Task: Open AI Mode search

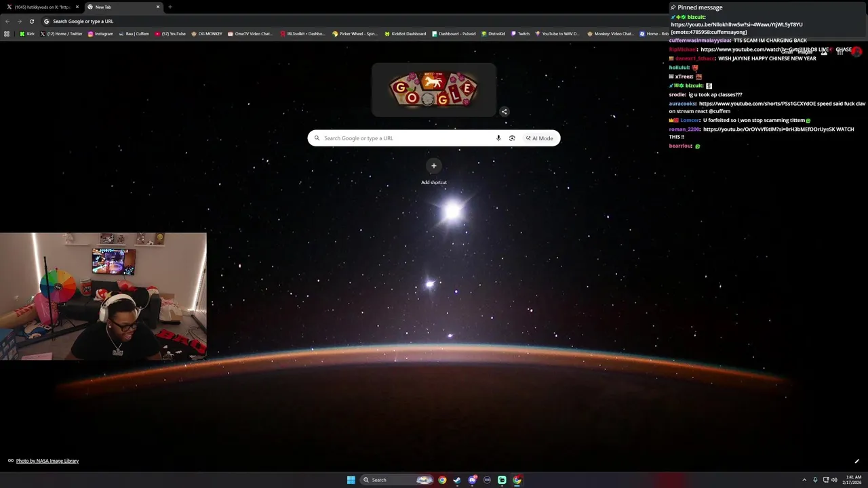Action: coord(540,138)
